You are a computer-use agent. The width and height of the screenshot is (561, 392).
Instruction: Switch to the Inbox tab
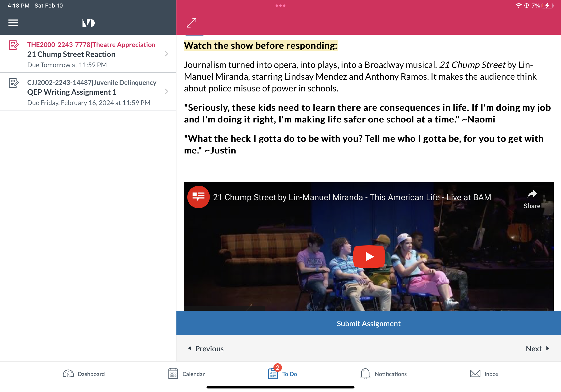tap(484, 374)
